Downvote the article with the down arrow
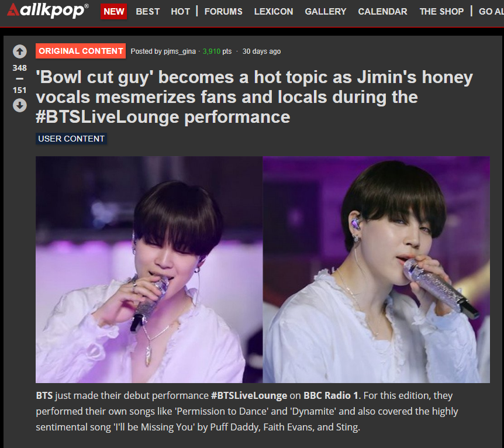Viewport: 504px width, 448px height. pyautogui.click(x=20, y=105)
